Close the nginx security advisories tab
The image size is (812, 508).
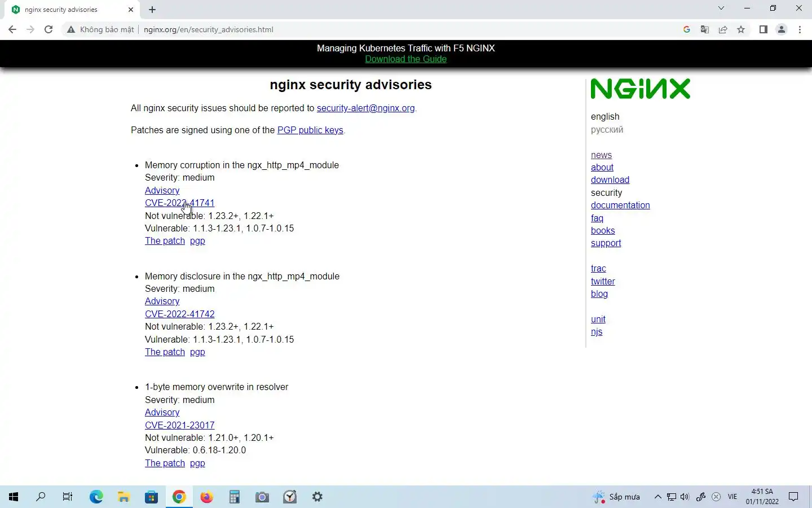pos(131,10)
